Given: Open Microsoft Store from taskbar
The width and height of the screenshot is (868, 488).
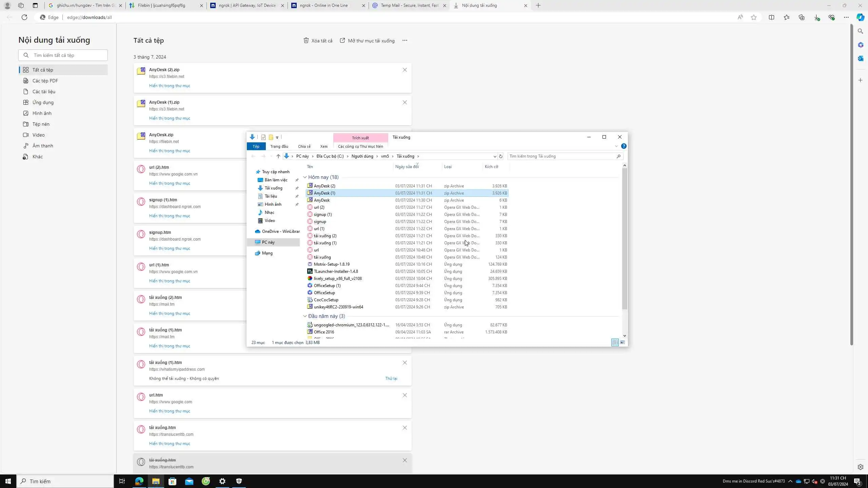Looking at the screenshot, I should pyautogui.click(x=172, y=481).
